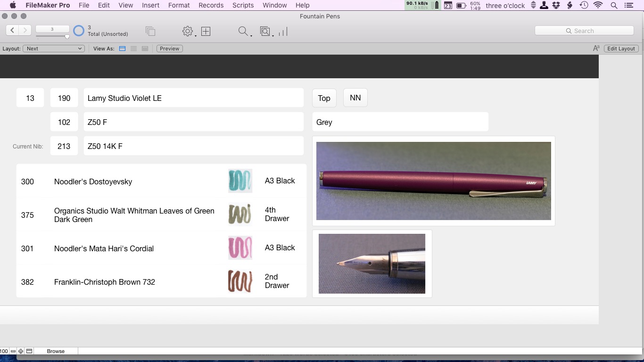
Task: Click the Bartender tuxedo menu bar icon
Action: click(544, 5)
